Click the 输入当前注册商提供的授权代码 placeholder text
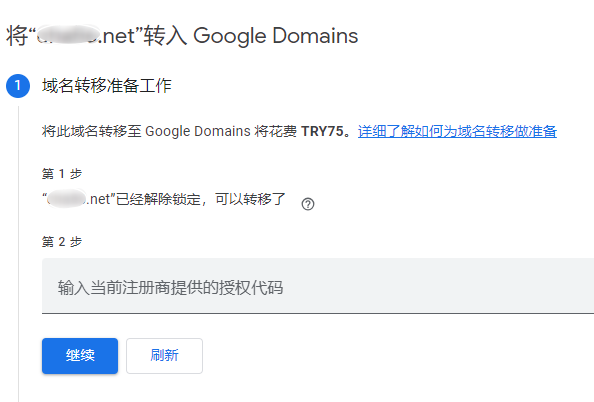The image size is (594, 402). [170, 288]
